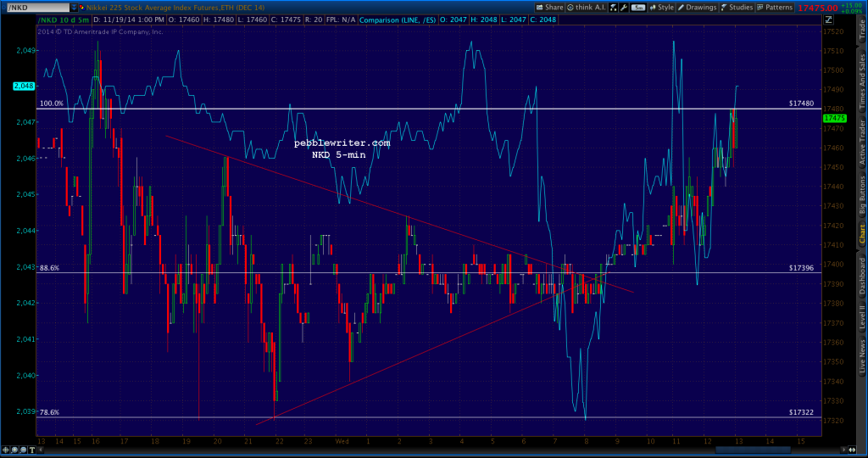Open the Dashboard side tab
This screenshot has height=458, width=868.
[x=862, y=276]
